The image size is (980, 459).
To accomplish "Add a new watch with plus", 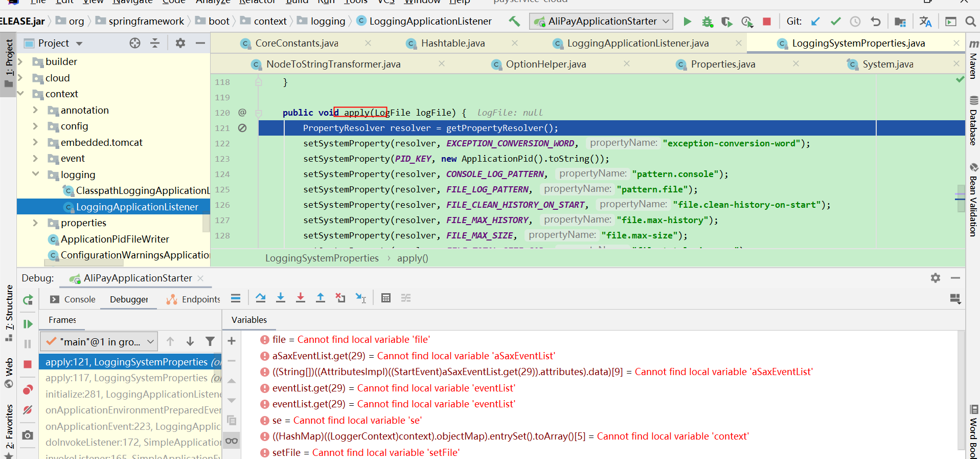I will pos(232,341).
